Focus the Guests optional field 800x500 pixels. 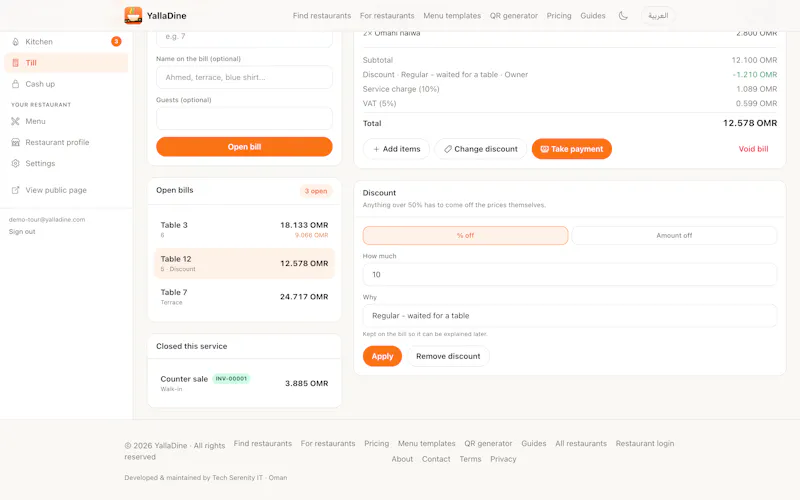pyautogui.click(x=244, y=118)
